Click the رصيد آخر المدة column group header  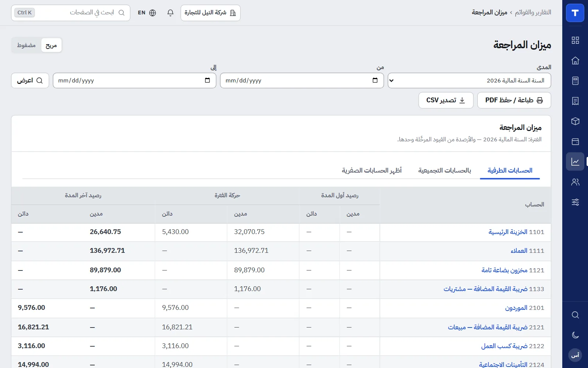click(x=83, y=195)
